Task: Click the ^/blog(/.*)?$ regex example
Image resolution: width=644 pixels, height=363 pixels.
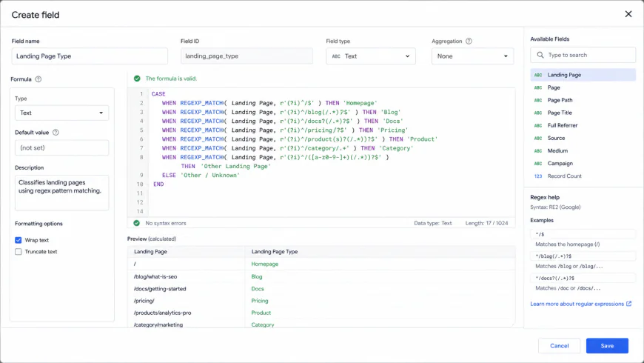Action: [x=583, y=256]
